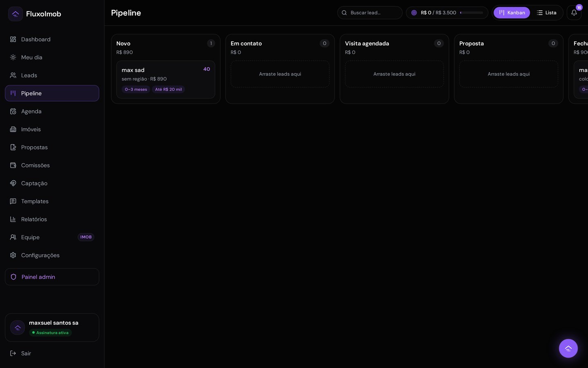
Task: Click the IMOB badge beside Equipe
Action: point(86,237)
